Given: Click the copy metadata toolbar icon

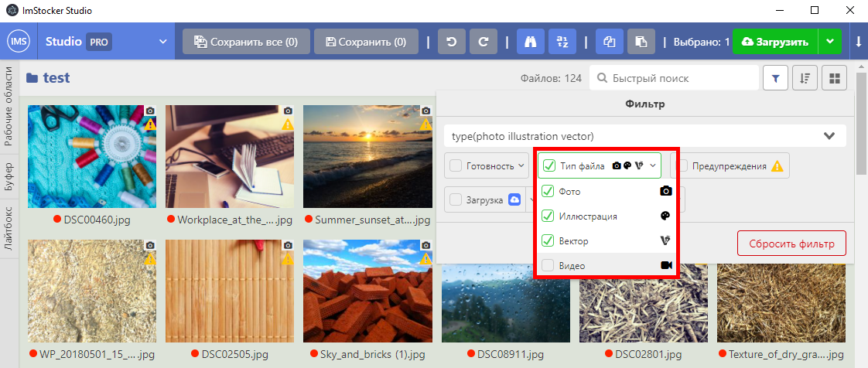Looking at the screenshot, I should click(610, 42).
